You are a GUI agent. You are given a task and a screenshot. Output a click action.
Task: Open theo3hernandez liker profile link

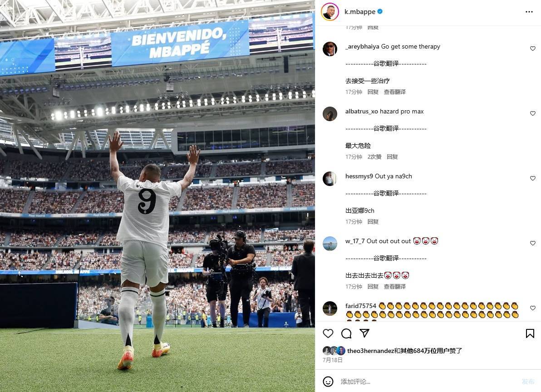[x=370, y=351]
